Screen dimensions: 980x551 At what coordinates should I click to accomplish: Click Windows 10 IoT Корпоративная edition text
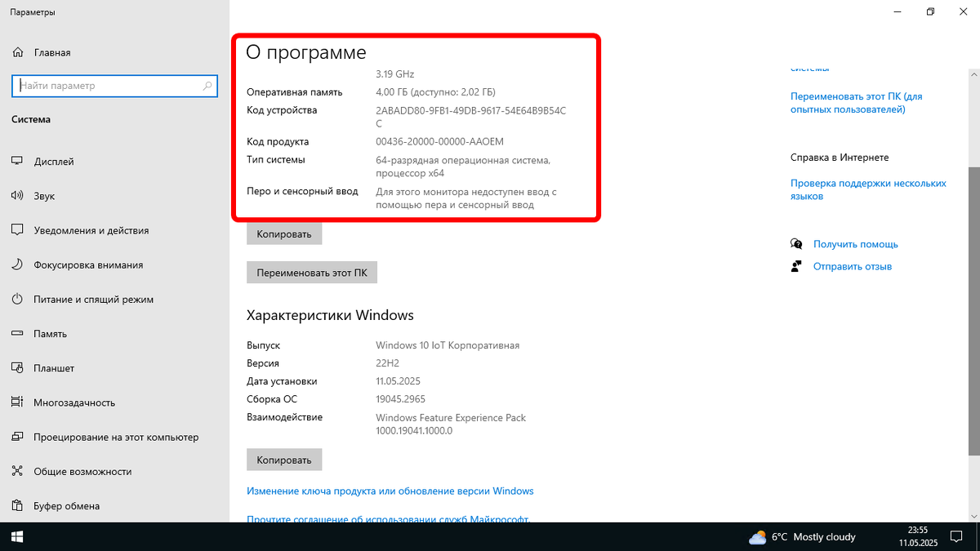[448, 345]
